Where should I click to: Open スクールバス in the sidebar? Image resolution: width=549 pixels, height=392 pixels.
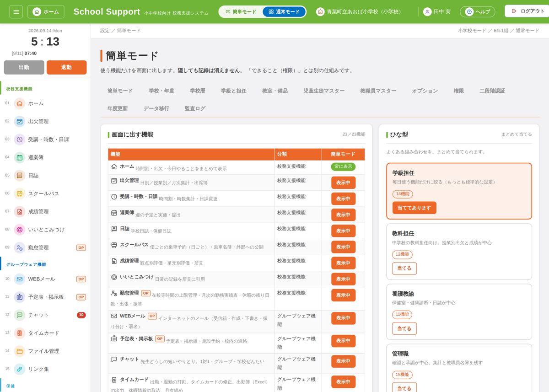[45, 193]
